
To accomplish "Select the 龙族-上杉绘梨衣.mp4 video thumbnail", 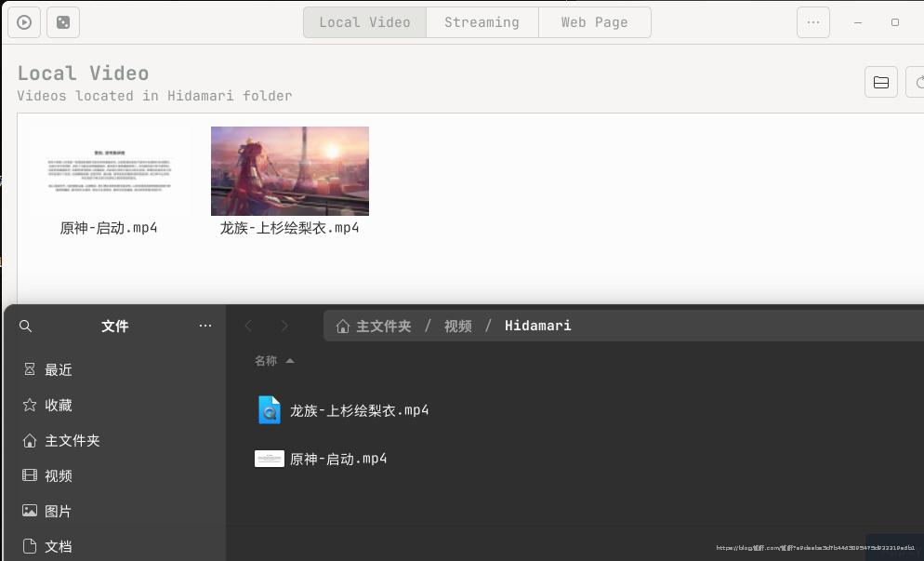I will coord(290,171).
